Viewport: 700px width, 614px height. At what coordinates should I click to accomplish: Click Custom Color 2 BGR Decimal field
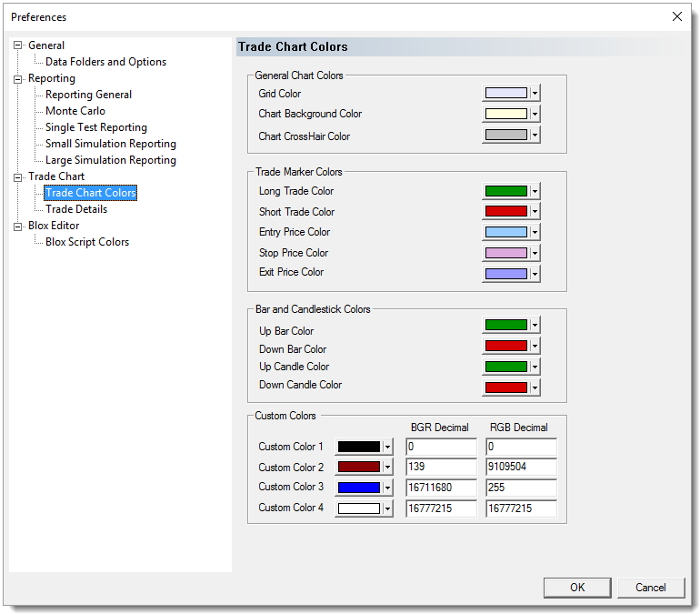tap(441, 467)
